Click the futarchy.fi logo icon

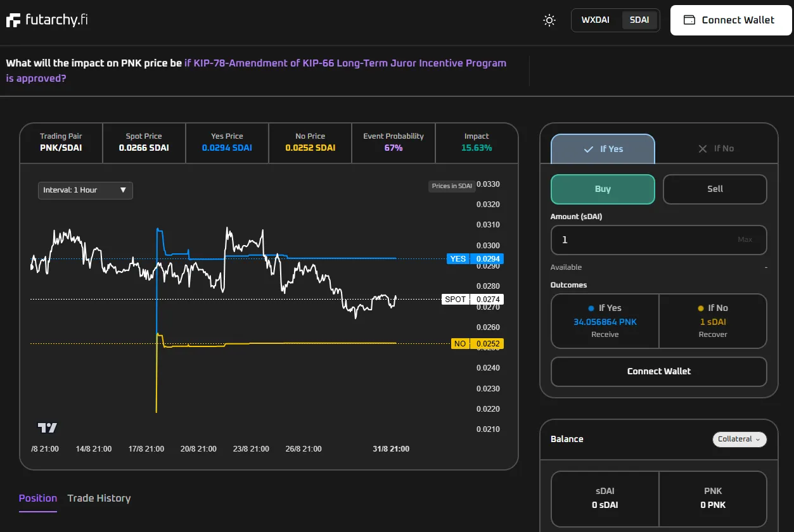14,20
